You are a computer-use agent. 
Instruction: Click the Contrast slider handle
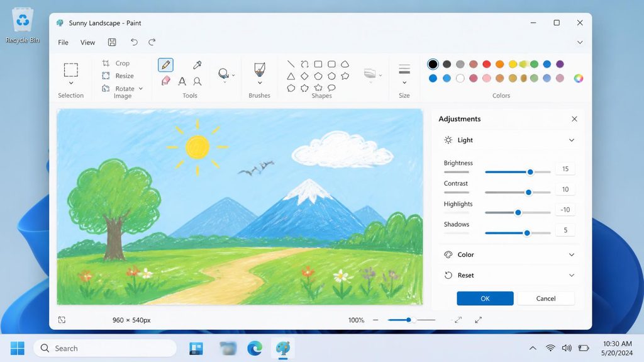point(528,192)
